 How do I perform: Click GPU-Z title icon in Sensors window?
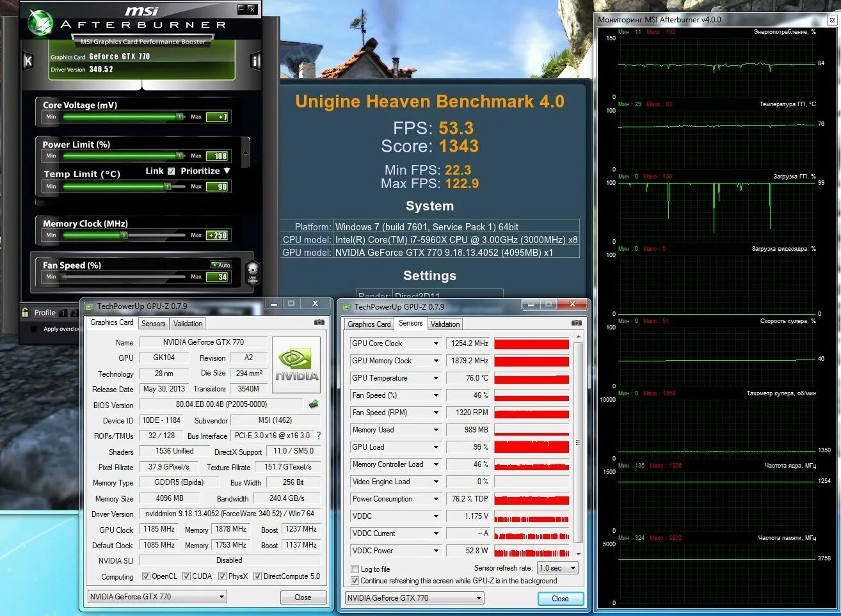347,307
